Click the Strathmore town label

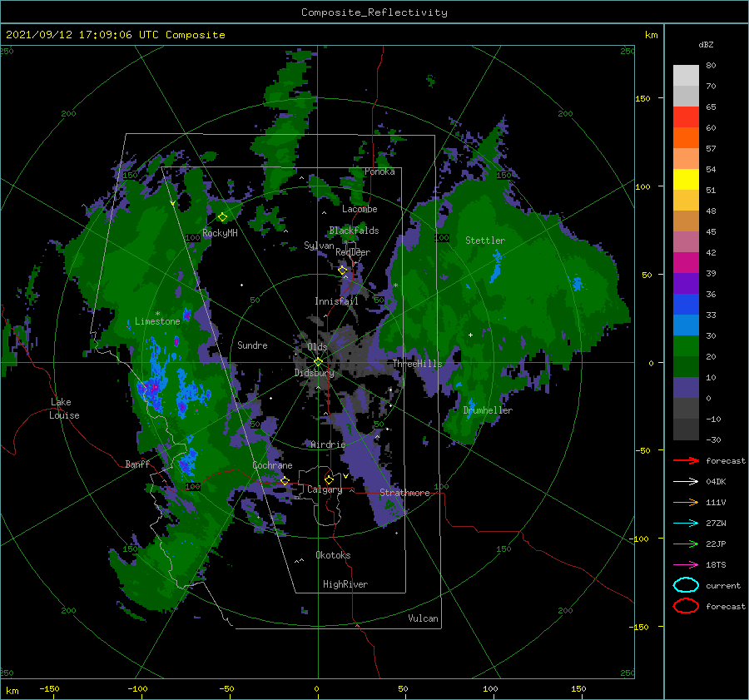pyautogui.click(x=404, y=493)
